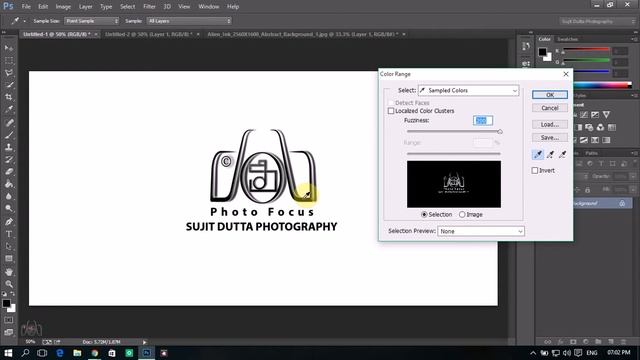The image size is (640, 360).
Task: Select the Eraser tool
Action: 9,171
